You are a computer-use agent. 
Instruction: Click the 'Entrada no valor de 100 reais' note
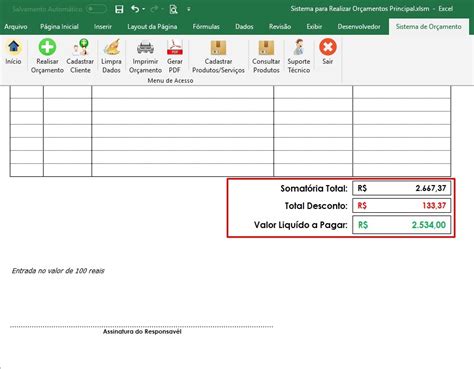(58, 271)
